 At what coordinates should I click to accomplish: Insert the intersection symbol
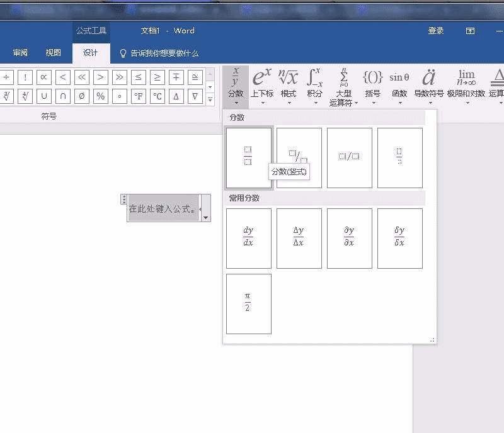[62, 96]
